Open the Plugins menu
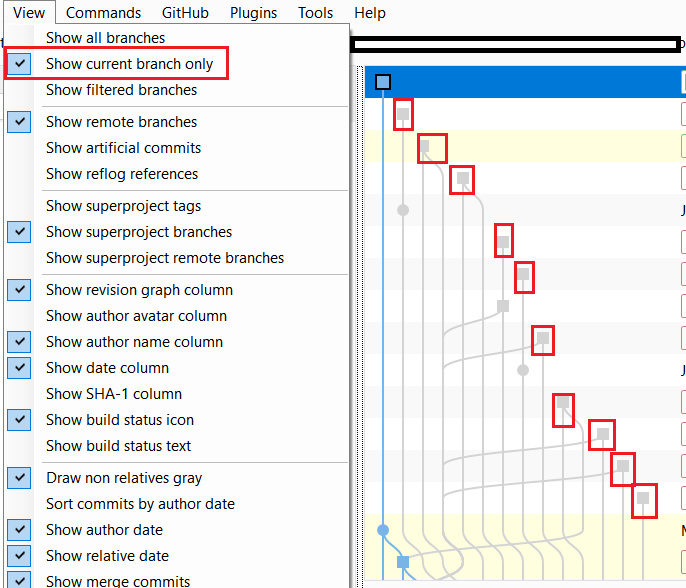The image size is (686, 588). pyautogui.click(x=253, y=13)
